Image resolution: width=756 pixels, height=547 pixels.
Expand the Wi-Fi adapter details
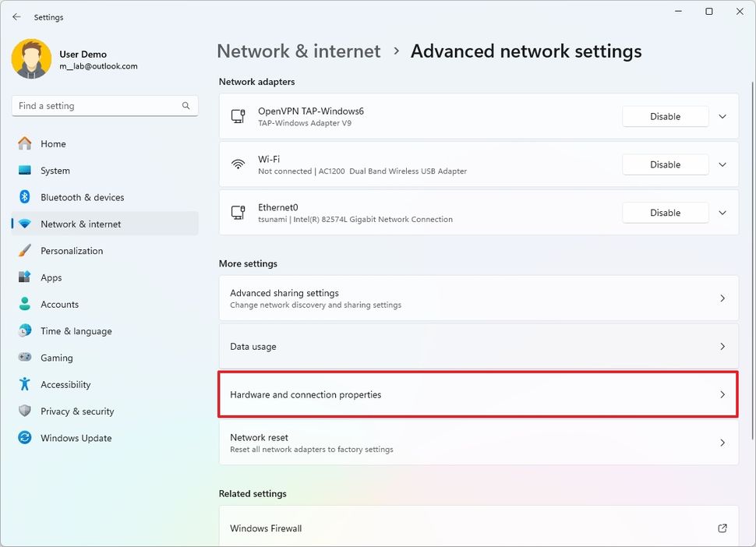coord(722,164)
